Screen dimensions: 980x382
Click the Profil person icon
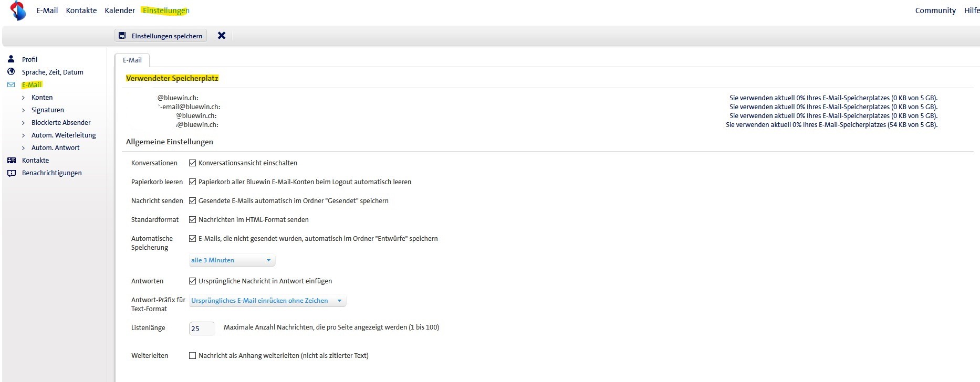pyautogui.click(x=11, y=59)
